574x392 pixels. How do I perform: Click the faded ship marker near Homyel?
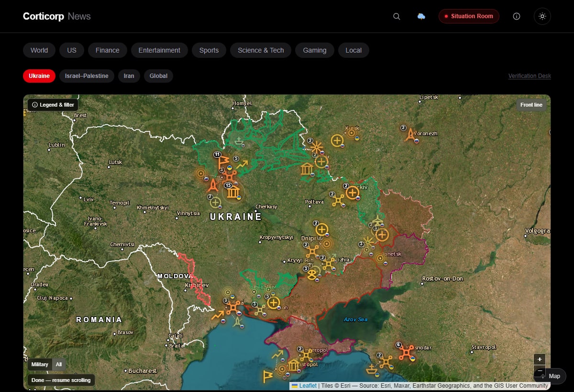239,140
